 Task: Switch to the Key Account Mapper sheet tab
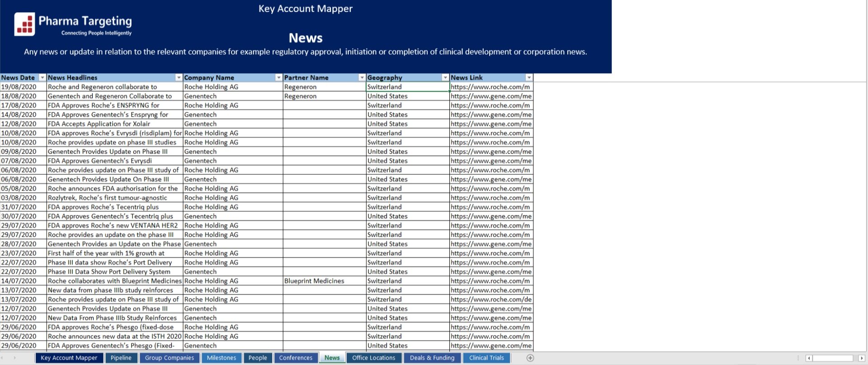69,358
